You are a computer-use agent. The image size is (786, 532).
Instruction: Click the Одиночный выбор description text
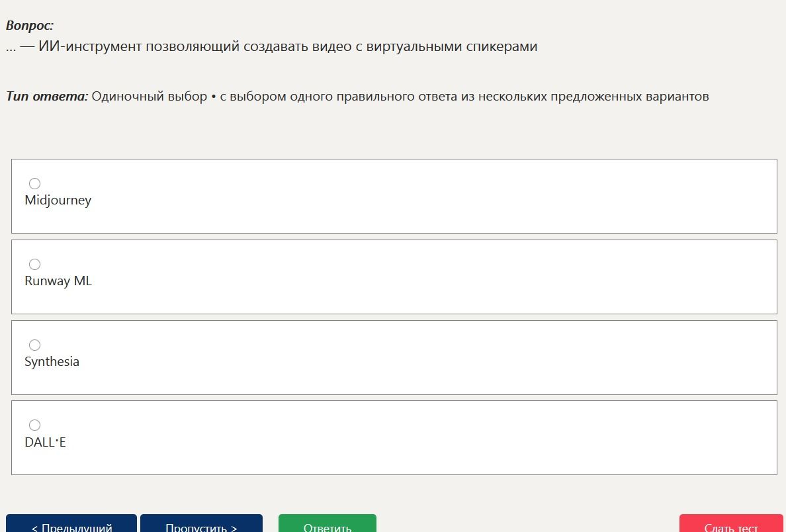coord(400,96)
